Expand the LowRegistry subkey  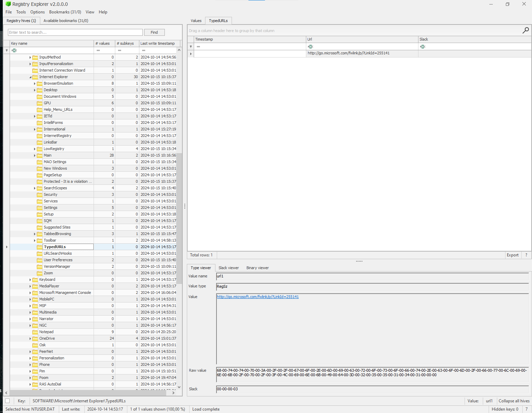[x=35, y=149]
